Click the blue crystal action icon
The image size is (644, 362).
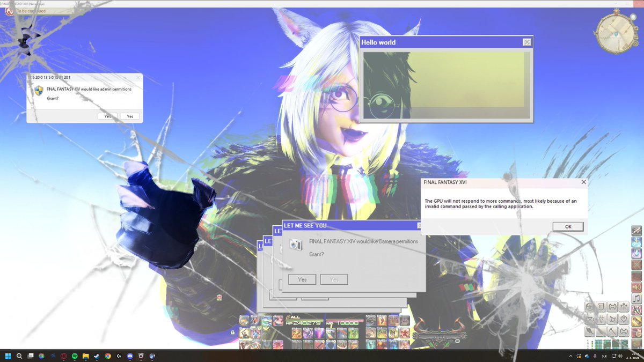coord(636,242)
